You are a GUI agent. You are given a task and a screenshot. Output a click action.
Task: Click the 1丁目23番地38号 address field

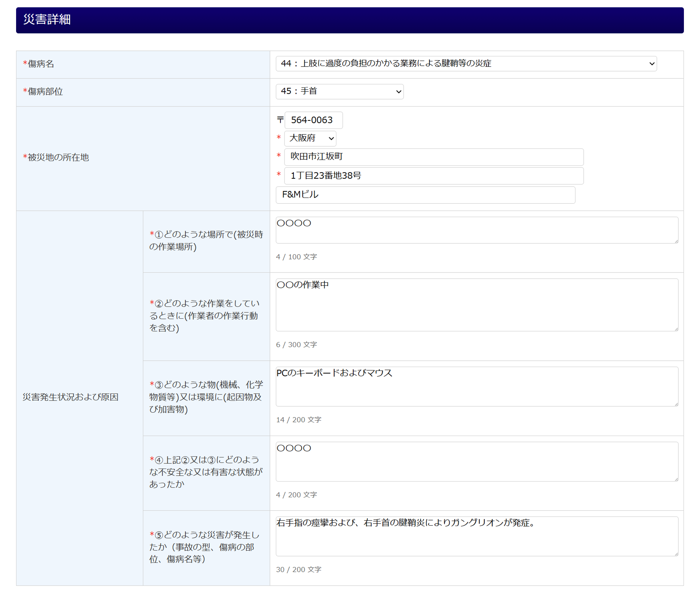pyautogui.click(x=433, y=175)
